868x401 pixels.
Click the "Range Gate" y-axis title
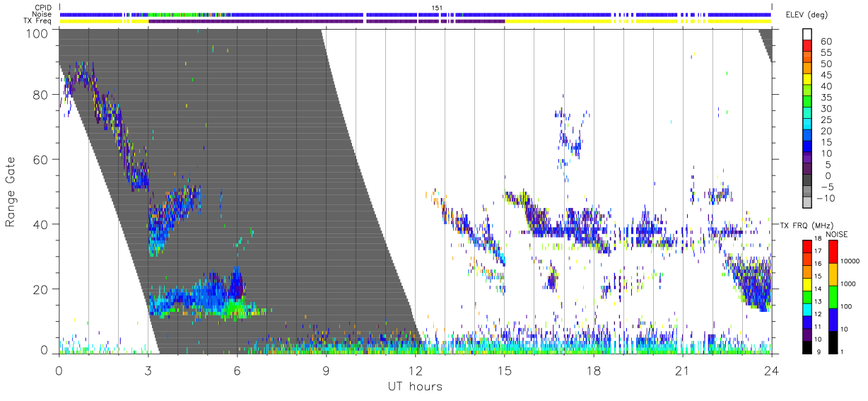point(11,193)
